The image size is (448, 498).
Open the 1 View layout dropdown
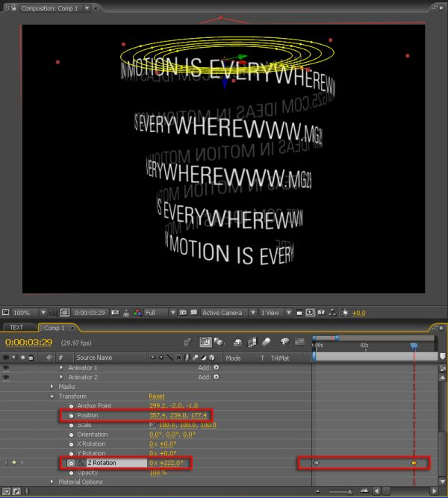276,313
